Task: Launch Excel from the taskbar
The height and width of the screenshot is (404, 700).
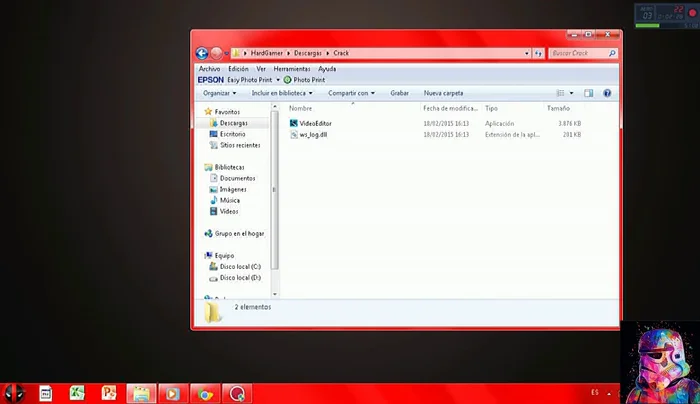Action: coord(77,394)
